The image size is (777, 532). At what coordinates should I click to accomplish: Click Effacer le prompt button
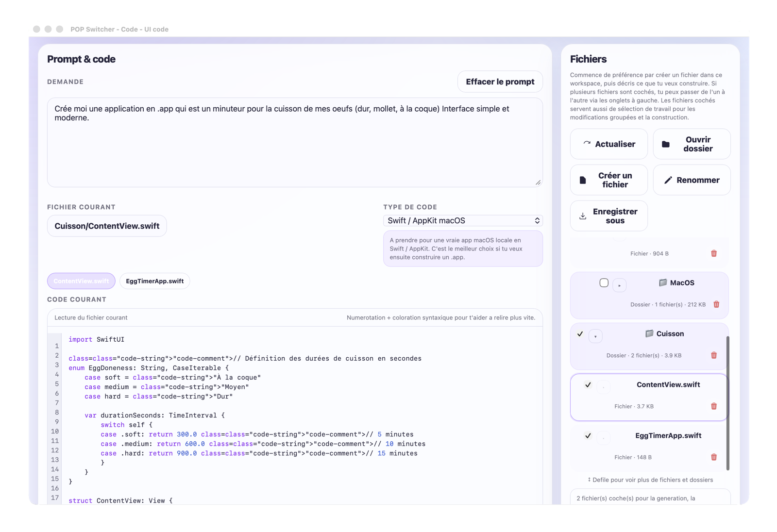pos(500,82)
